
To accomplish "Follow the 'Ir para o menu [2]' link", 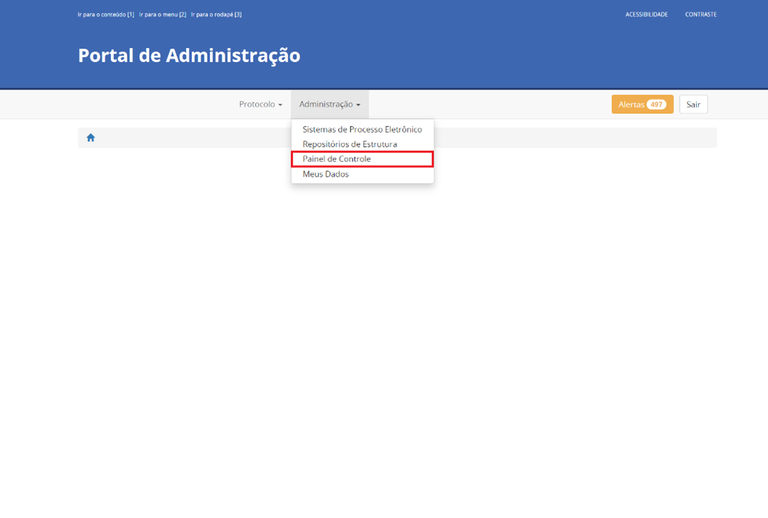I will point(163,14).
